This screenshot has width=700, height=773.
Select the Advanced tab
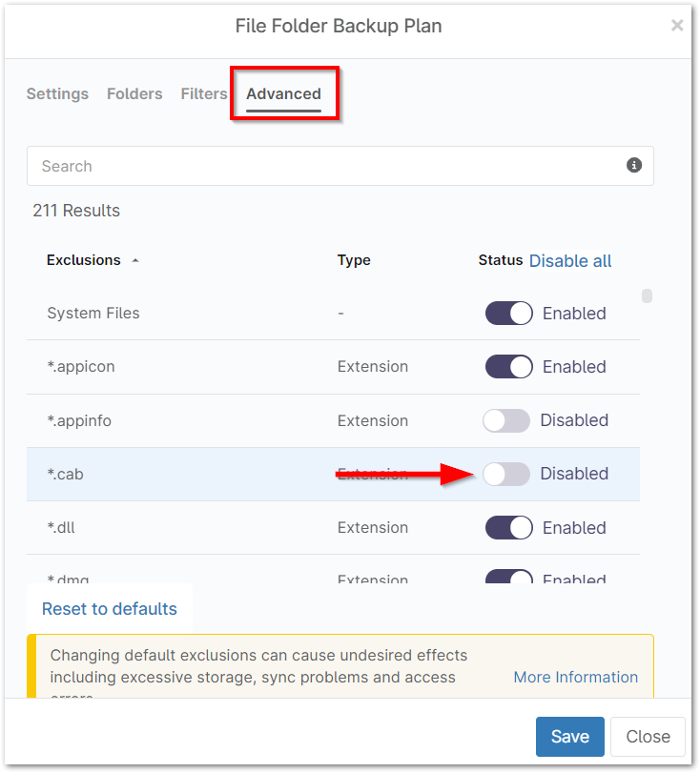pos(283,93)
